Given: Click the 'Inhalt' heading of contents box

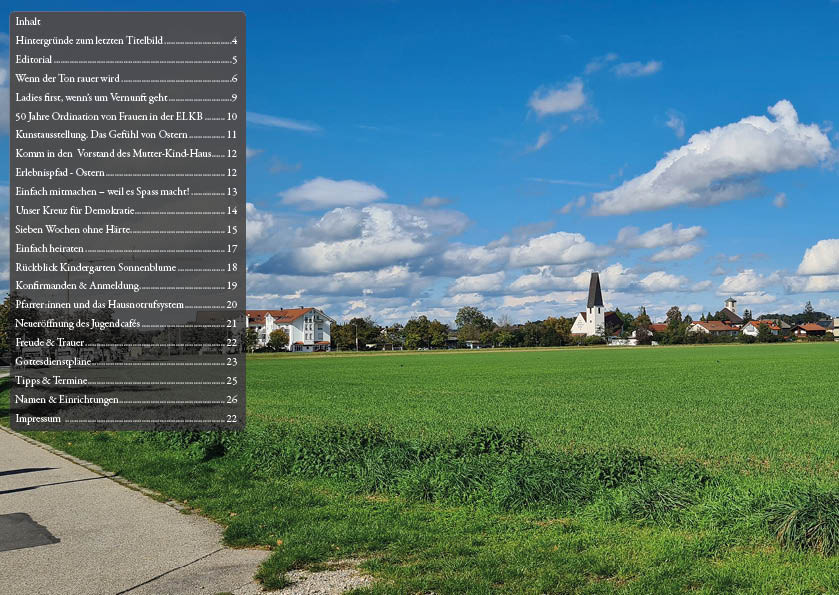Looking at the screenshot, I should coord(28,21).
